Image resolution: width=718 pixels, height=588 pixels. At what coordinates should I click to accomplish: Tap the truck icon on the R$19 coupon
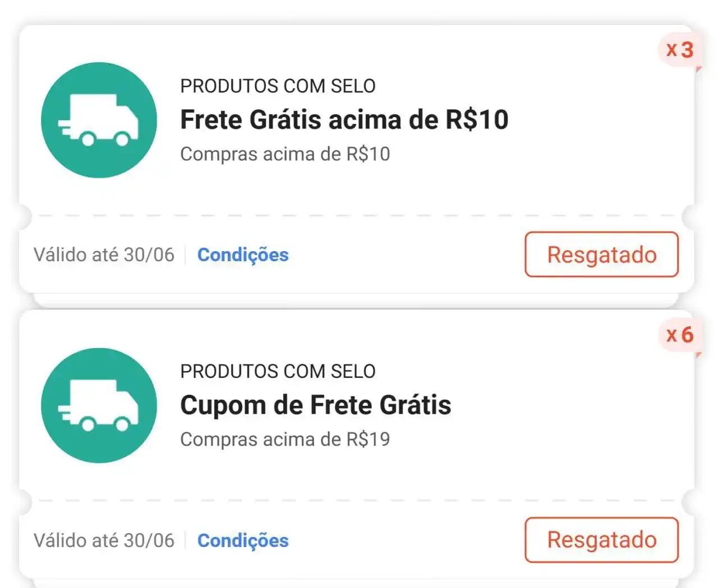point(99,405)
